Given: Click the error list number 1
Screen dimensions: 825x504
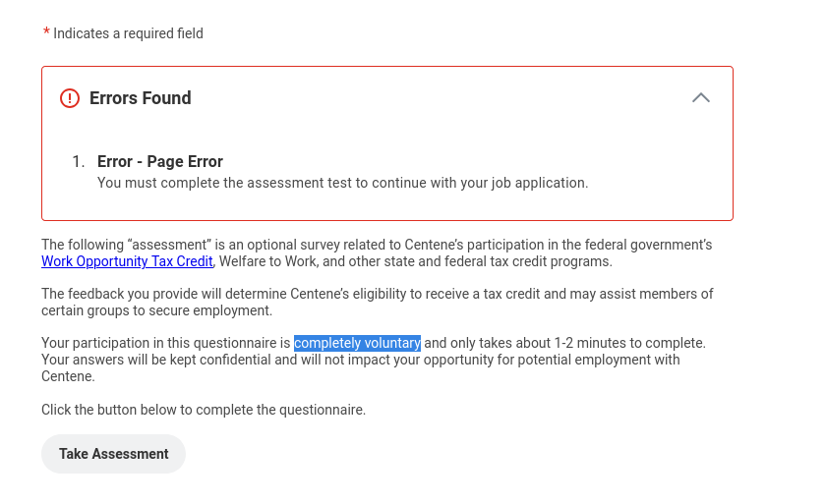Looking at the screenshot, I should pos(79,161).
